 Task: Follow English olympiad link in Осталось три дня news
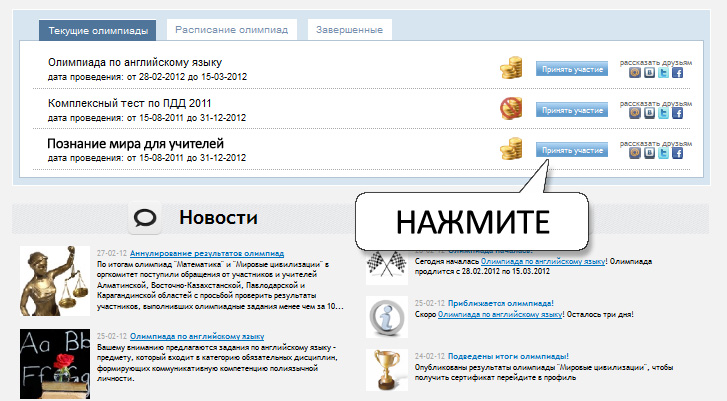point(500,314)
